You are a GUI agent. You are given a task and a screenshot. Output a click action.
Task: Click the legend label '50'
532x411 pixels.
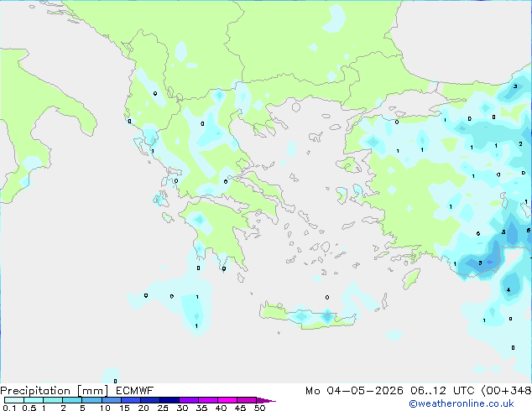pos(259,408)
